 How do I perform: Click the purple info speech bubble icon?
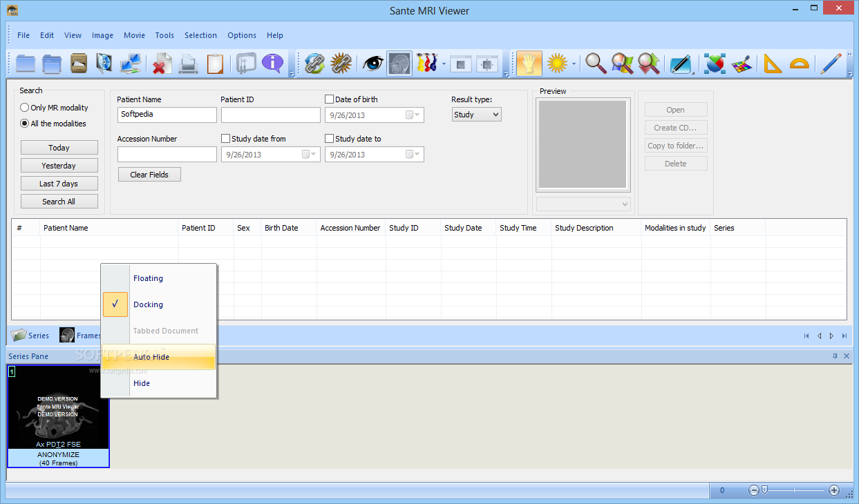[273, 64]
